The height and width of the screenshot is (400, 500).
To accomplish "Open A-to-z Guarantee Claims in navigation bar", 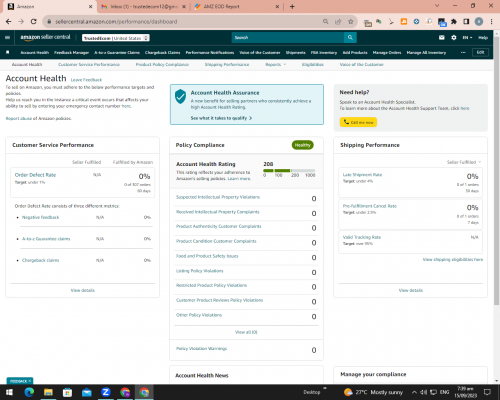I will click(117, 52).
